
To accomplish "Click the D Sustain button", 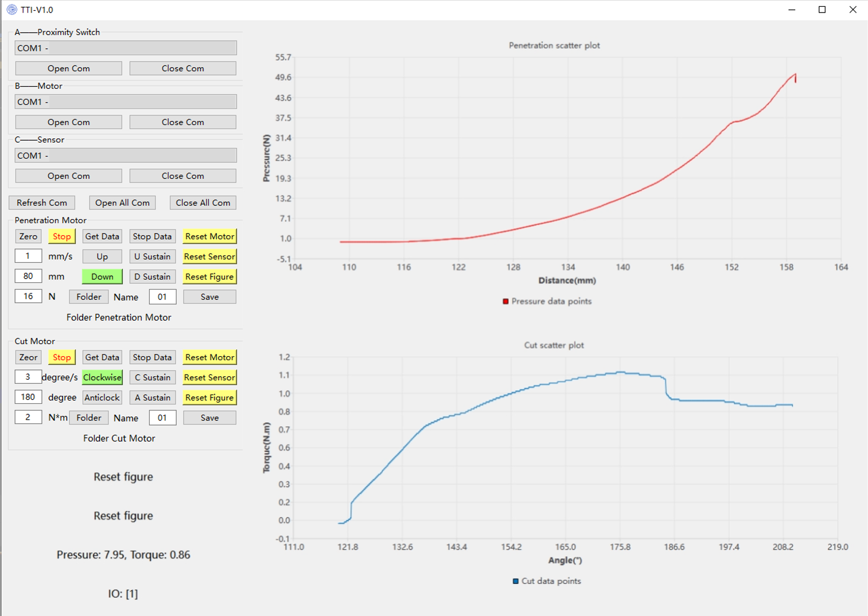I will (152, 276).
